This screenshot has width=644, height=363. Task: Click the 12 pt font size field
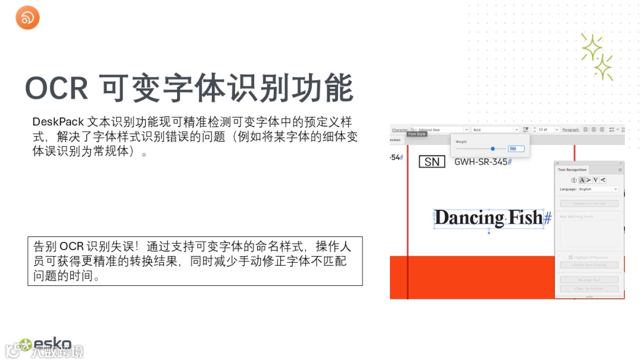(545, 130)
